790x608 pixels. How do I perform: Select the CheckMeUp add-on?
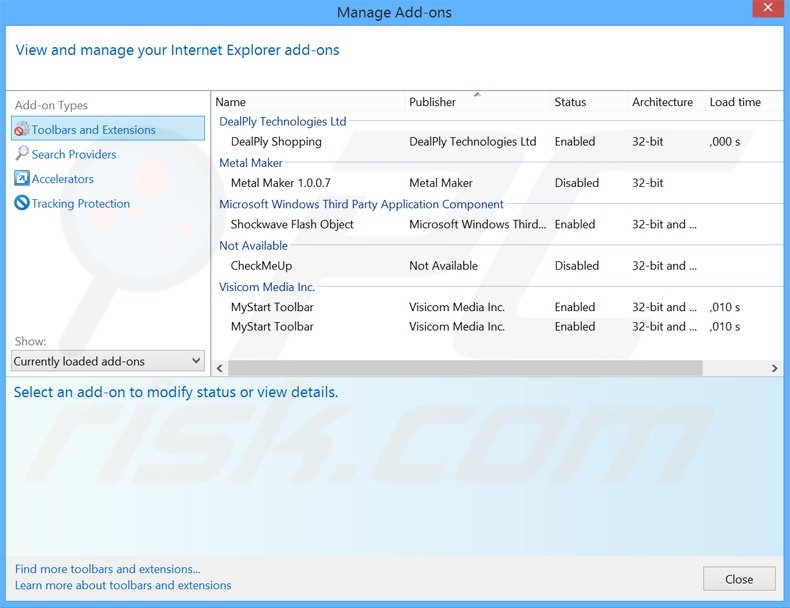pos(261,265)
